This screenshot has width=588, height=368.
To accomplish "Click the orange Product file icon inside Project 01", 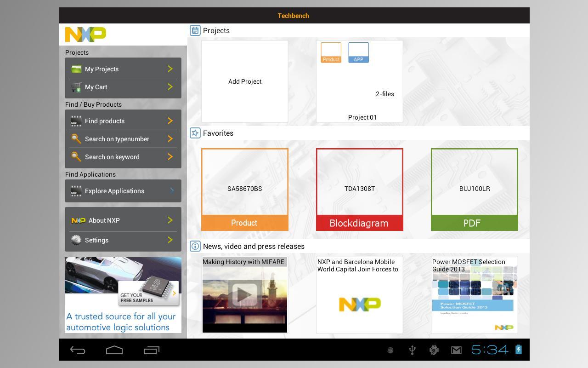I will (x=331, y=52).
